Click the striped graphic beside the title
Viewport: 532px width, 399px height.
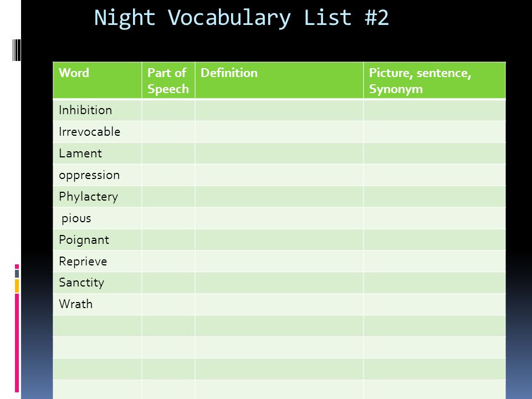coord(16,50)
